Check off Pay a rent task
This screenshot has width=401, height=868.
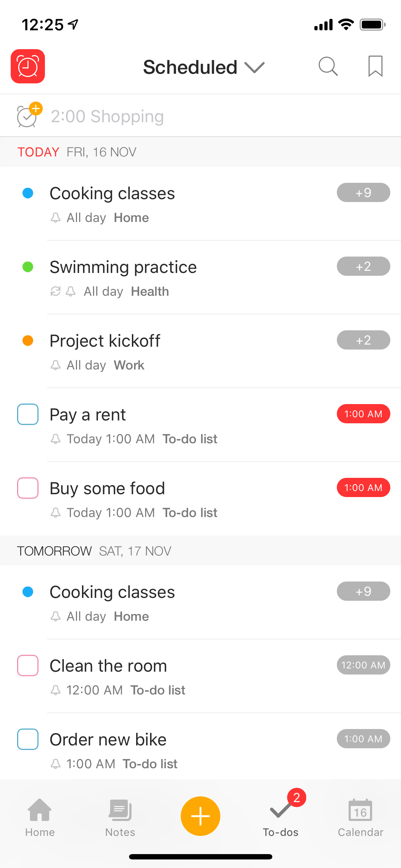coord(28,414)
